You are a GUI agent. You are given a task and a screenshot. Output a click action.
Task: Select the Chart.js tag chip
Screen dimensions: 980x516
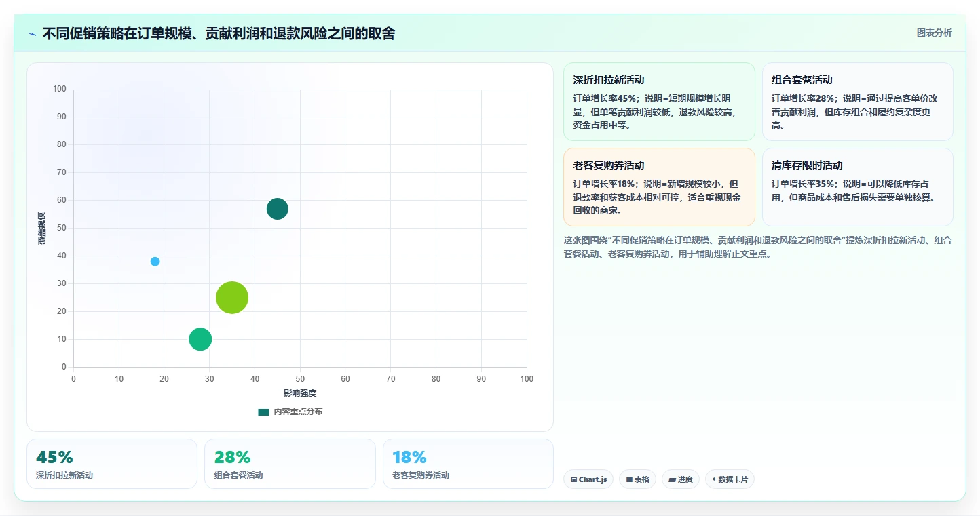[588, 479]
